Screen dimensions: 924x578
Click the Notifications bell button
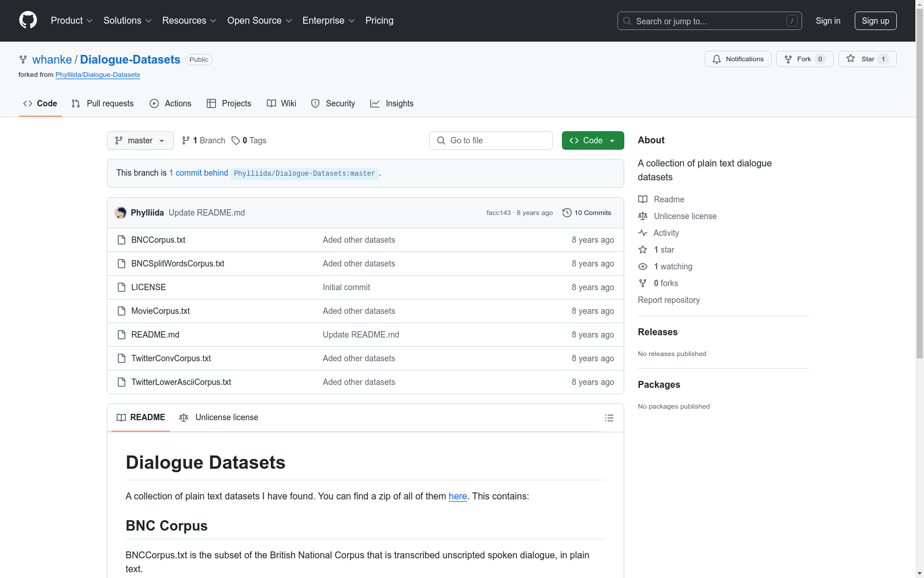(738, 59)
